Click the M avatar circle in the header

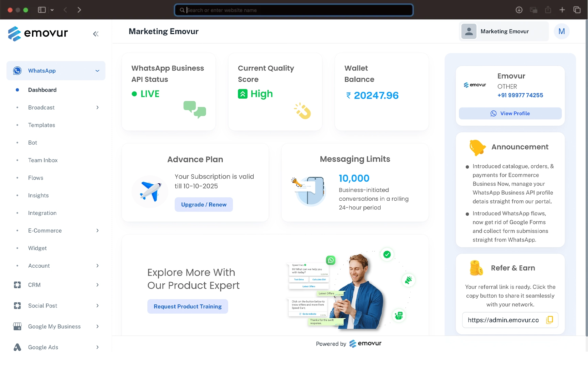pos(561,31)
